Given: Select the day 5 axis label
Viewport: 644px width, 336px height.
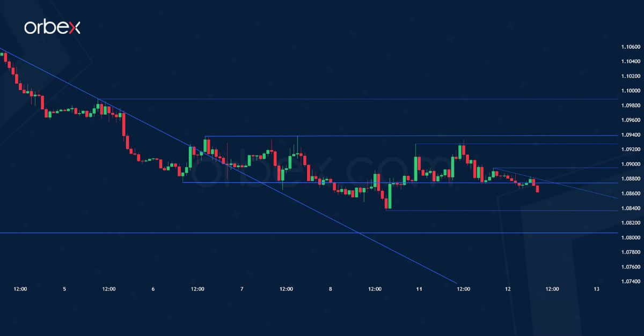Looking at the screenshot, I should click(x=63, y=289).
